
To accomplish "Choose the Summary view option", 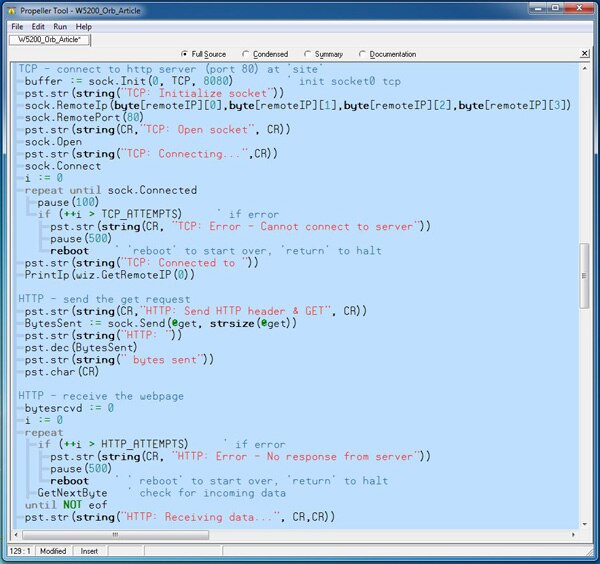I will 308,54.
